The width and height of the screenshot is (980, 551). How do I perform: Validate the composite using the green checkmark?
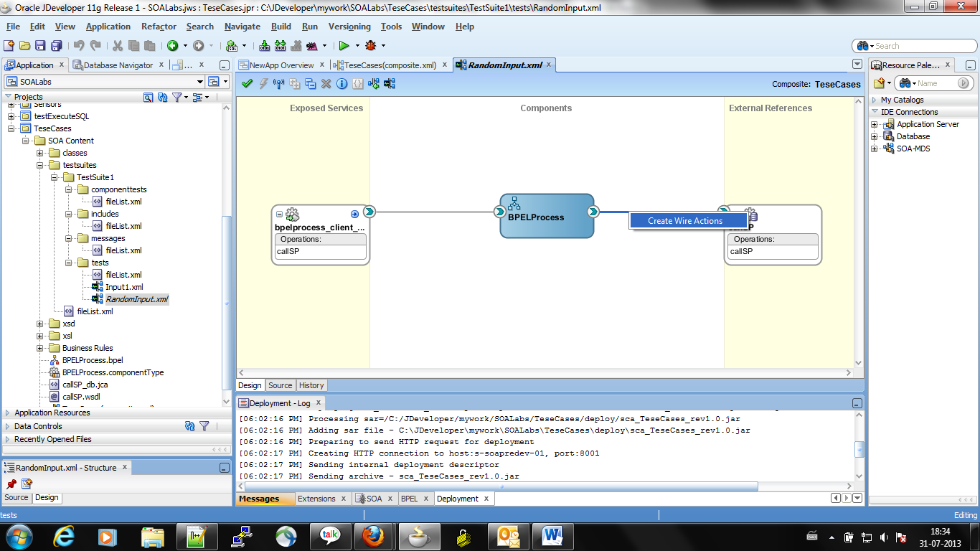tap(247, 84)
